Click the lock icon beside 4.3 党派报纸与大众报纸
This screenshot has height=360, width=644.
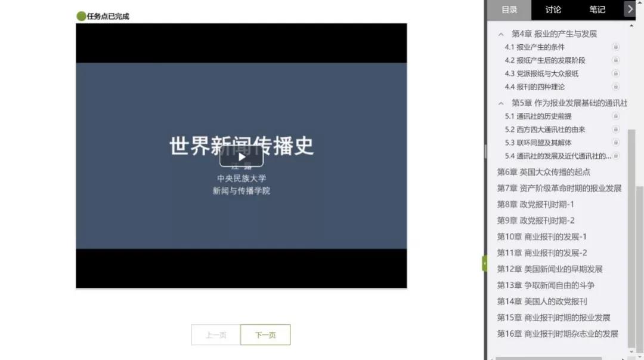pyautogui.click(x=615, y=73)
